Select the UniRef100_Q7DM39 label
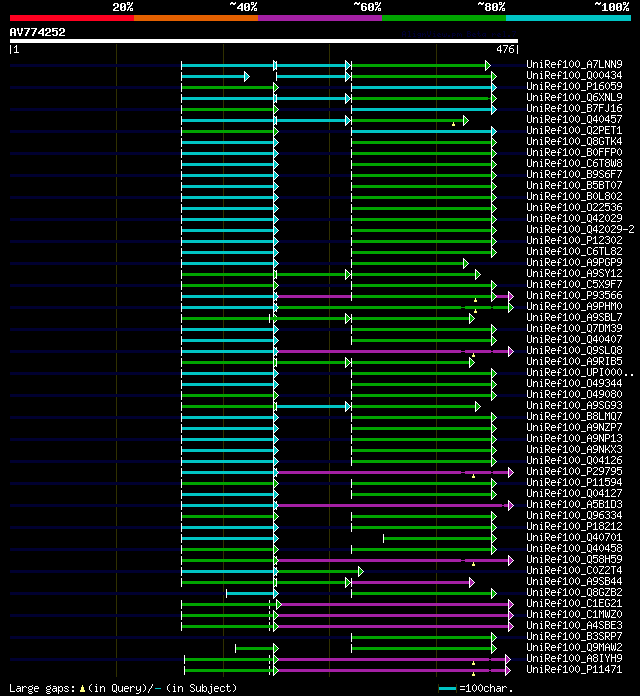Image resolution: width=640 pixels, height=696 pixels. click(x=574, y=328)
